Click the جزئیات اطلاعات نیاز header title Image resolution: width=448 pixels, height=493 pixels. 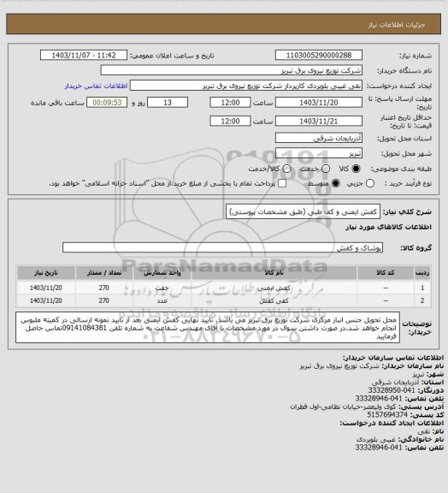point(397,25)
